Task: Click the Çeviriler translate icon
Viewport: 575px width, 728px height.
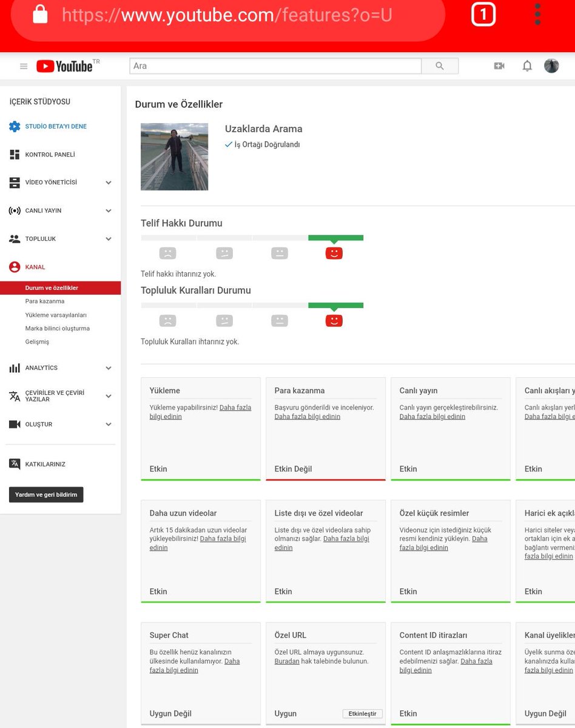Action: 15,396
